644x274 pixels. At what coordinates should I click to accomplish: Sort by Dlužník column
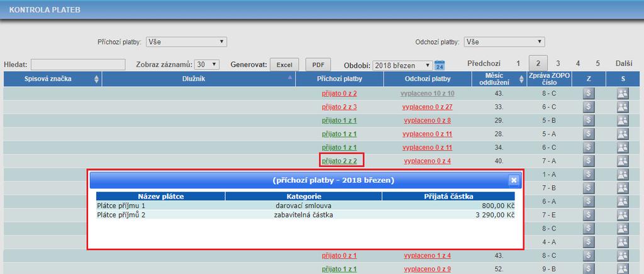[x=199, y=79]
